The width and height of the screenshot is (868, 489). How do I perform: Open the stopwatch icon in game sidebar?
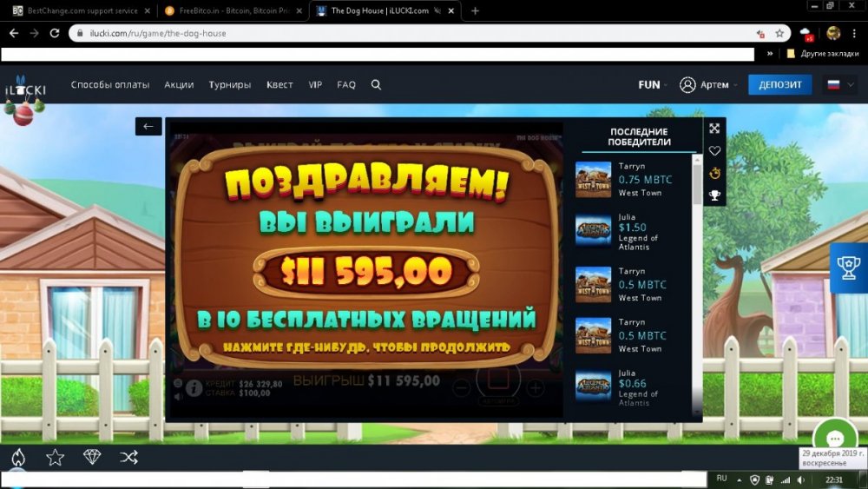[x=714, y=174]
